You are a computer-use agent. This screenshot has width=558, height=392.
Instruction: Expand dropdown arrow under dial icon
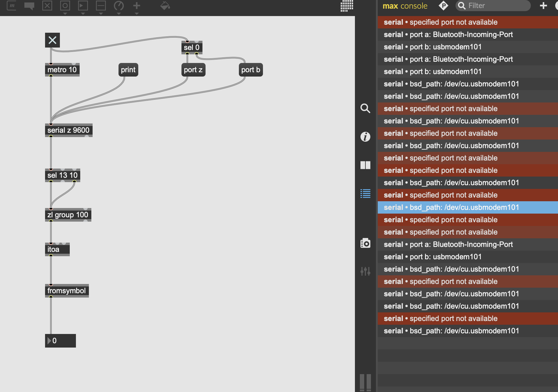(x=119, y=14)
